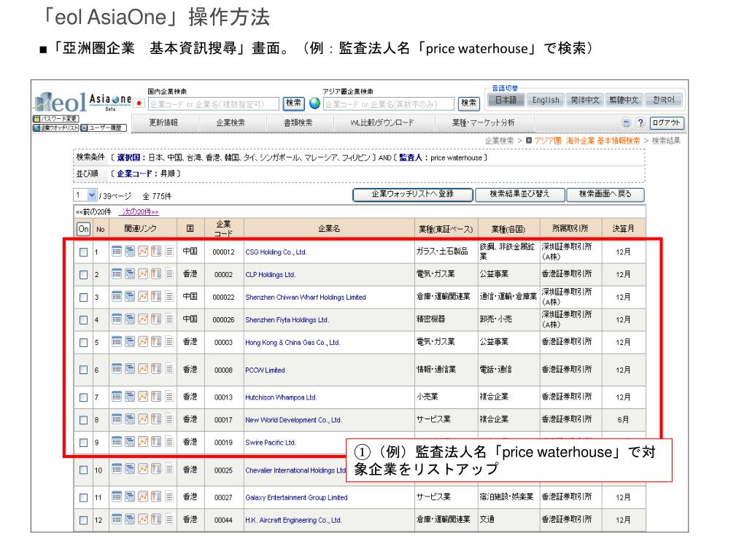Viewport: 747px width, 560px height.
Task: Click the up-down arrows icon for Hong Kong & China Gas
Action: click(x=156, y=341)
